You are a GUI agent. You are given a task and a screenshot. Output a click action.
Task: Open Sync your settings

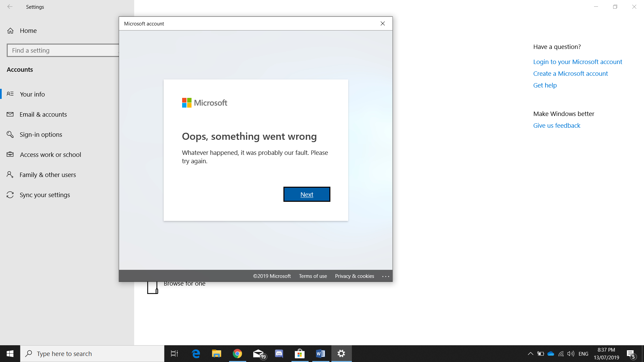[x=45, y=195]
